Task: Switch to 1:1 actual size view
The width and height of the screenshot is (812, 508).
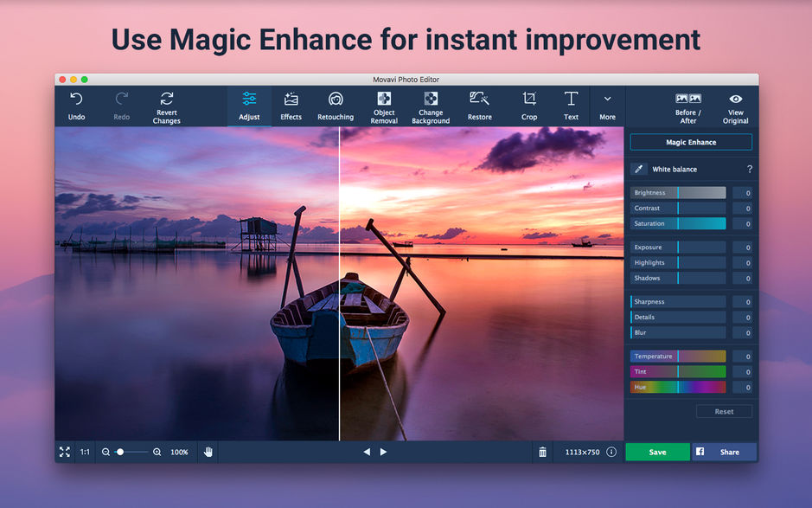Action: coord(85,452)
